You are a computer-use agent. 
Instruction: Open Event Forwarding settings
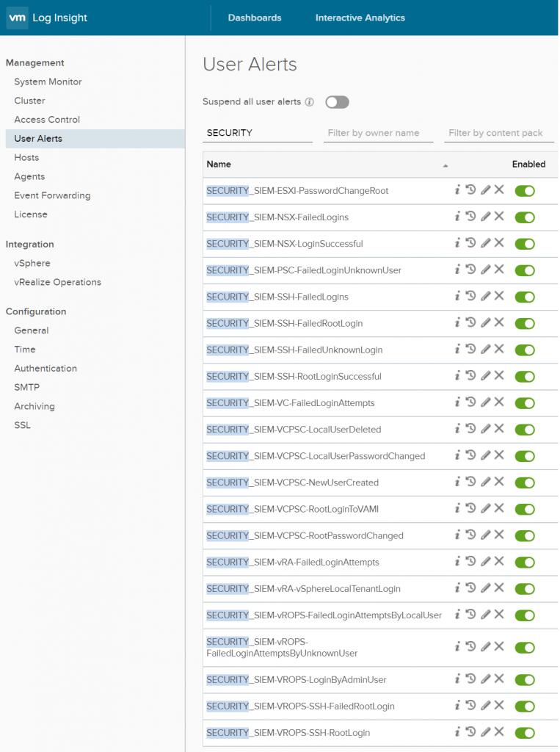pyautogui.click(x=52, y=195)
